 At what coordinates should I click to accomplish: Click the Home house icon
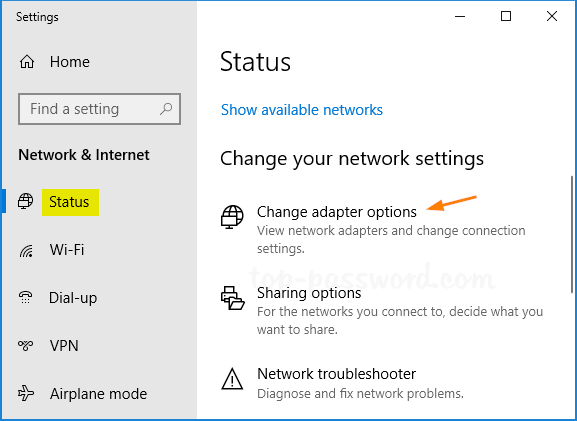coord(27,62)
